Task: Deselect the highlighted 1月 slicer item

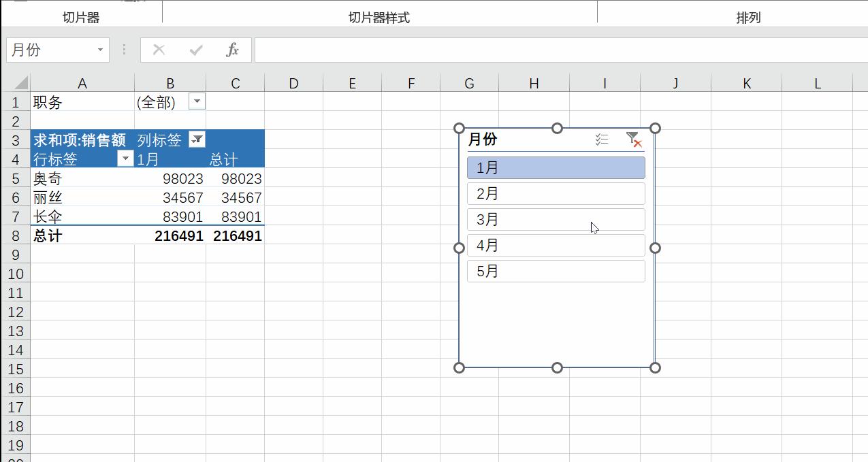Action: click(x=556, y=167)
